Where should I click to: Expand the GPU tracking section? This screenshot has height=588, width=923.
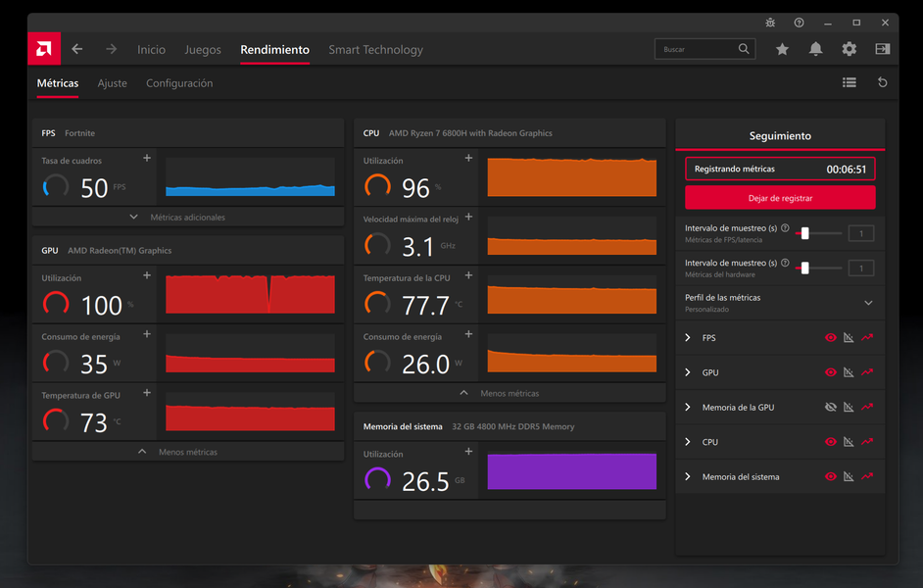[688, 372]
